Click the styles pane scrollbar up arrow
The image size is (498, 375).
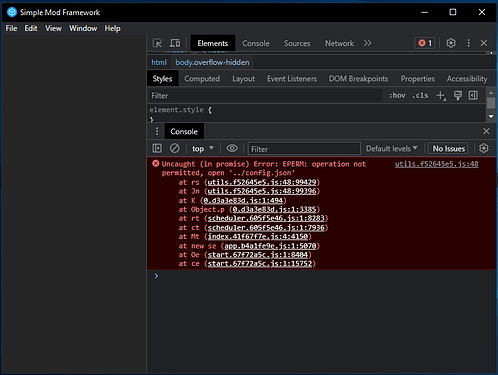tap(491, 92)
